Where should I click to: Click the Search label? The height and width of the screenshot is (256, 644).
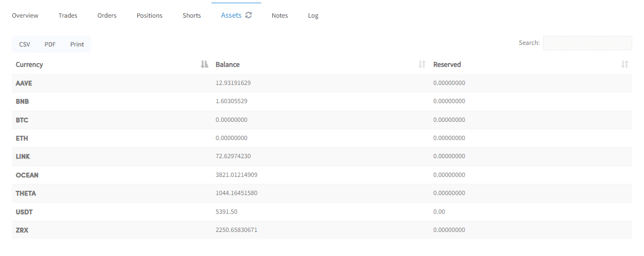tap(529, 43)
